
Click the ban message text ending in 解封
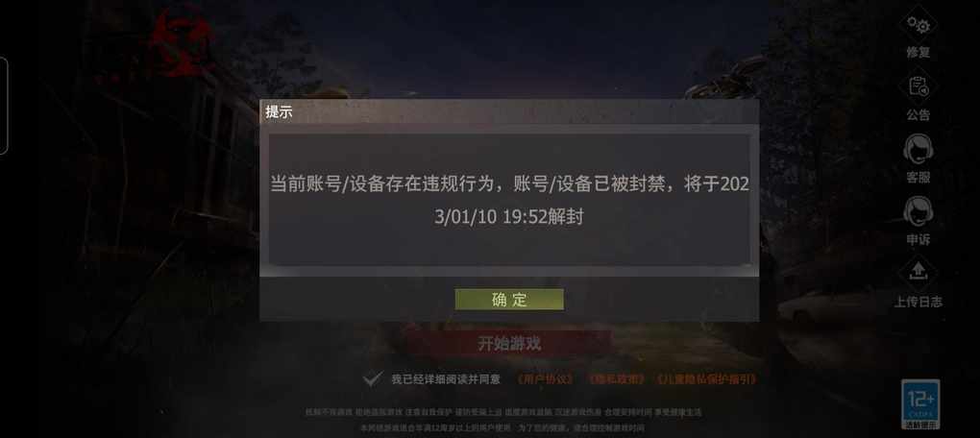point(509,201)
